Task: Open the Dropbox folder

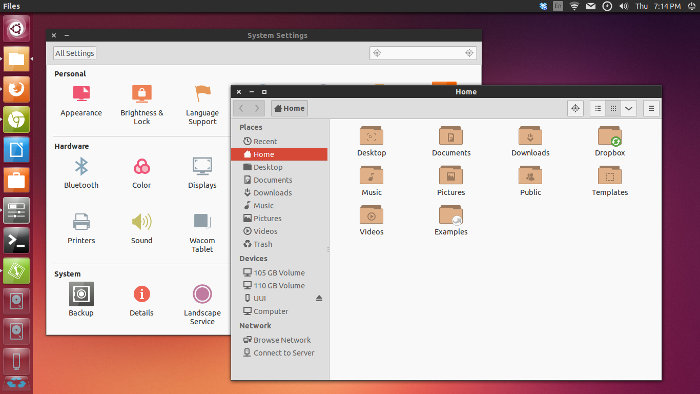Action: pos(610,141)
